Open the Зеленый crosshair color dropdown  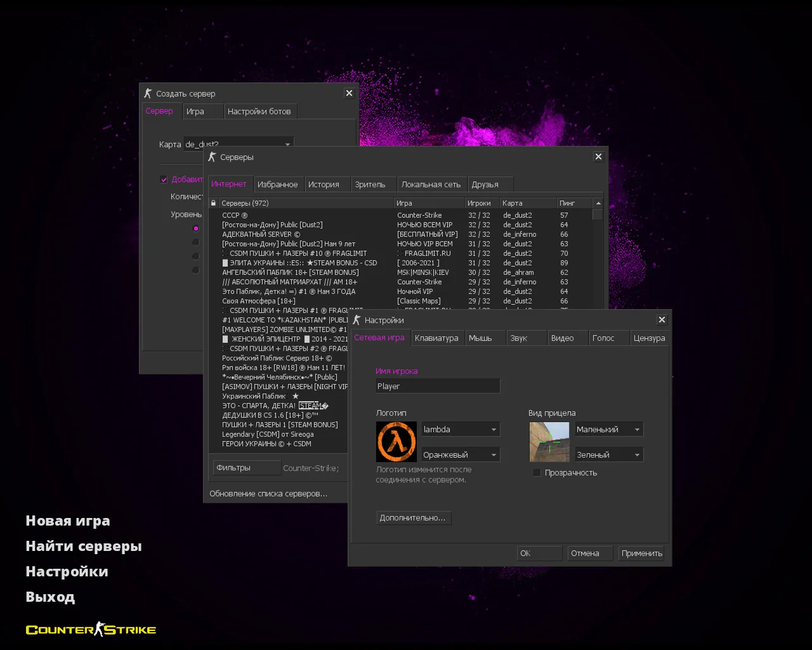click(608, 455)
